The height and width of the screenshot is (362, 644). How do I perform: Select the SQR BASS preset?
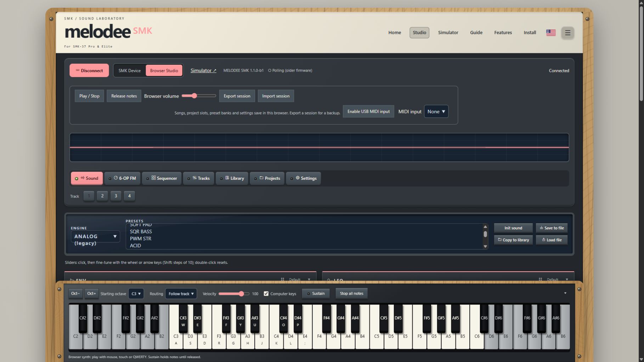click(x=141, y=232)
